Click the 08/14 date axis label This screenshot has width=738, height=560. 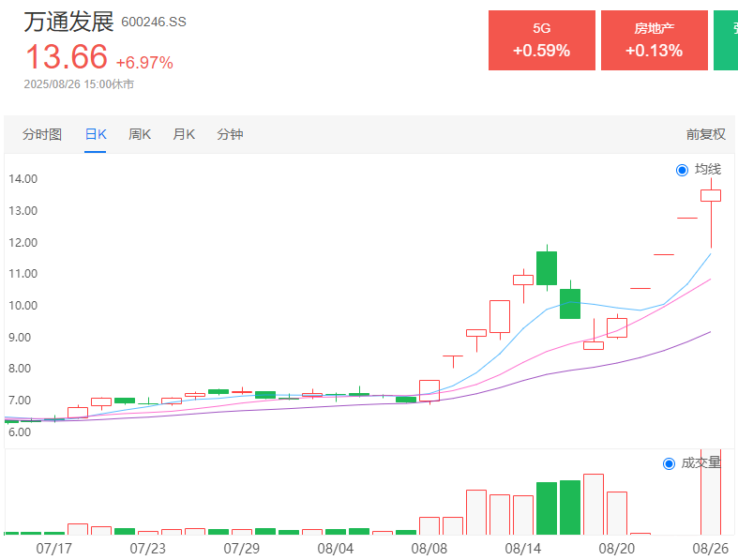tap(523, 549)
